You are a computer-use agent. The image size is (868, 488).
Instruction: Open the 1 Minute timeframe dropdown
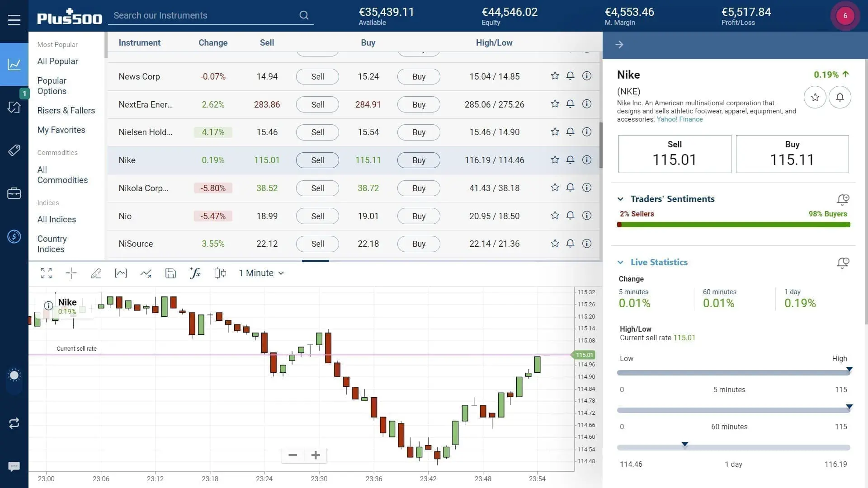[261, 273]
